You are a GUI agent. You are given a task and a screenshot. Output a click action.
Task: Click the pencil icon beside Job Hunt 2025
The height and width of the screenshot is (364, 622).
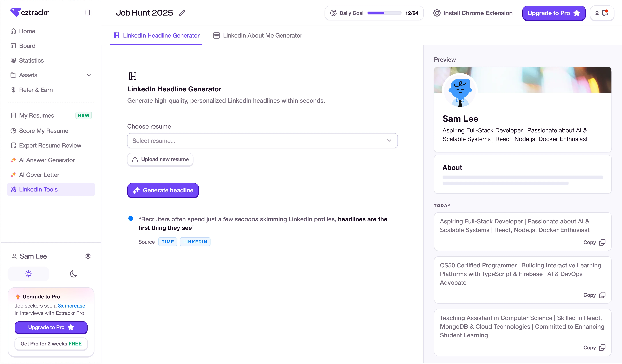tap(182, 13)
